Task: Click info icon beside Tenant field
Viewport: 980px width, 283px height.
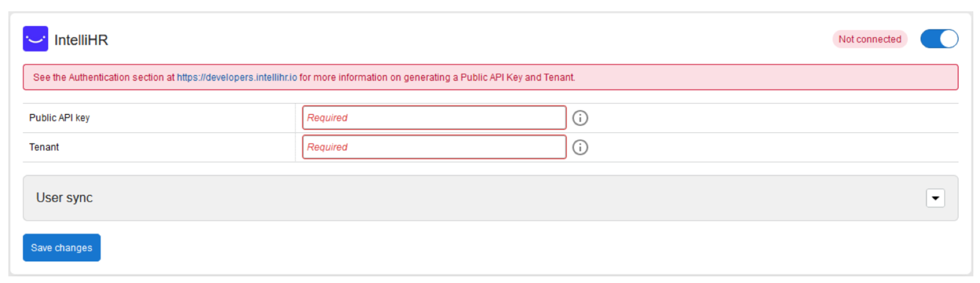Action: click(580, 147)
